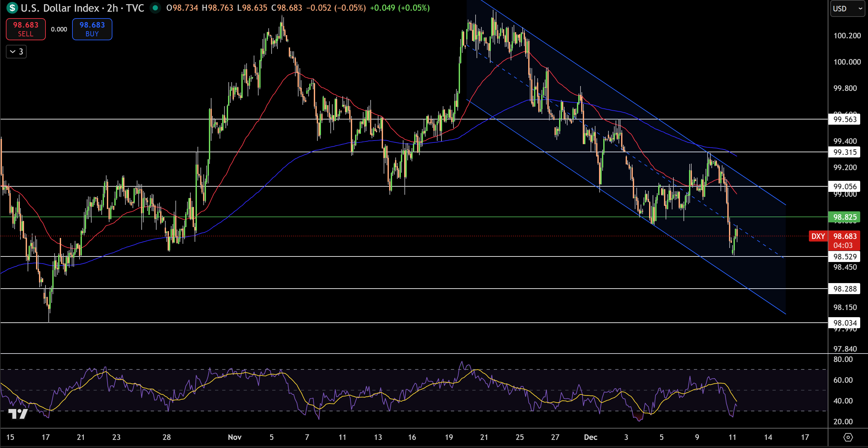Select the 98.825 green price line label
Screen dimensions: 868x448
[844, 217]
